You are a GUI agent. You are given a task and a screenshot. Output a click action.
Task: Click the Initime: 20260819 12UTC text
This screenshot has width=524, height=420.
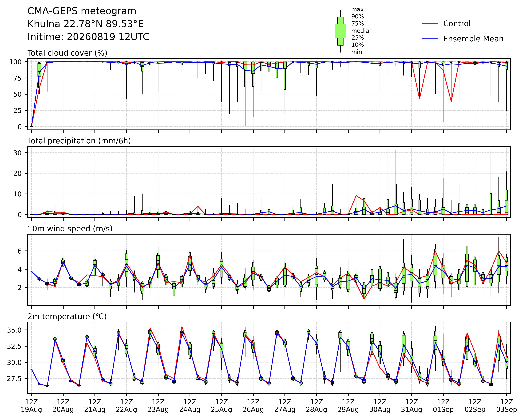tap(88, 37)
